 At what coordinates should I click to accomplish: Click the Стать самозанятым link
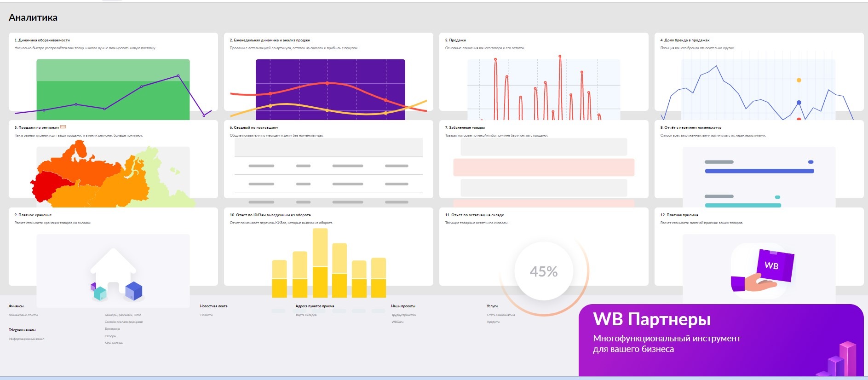click(501, 315)
